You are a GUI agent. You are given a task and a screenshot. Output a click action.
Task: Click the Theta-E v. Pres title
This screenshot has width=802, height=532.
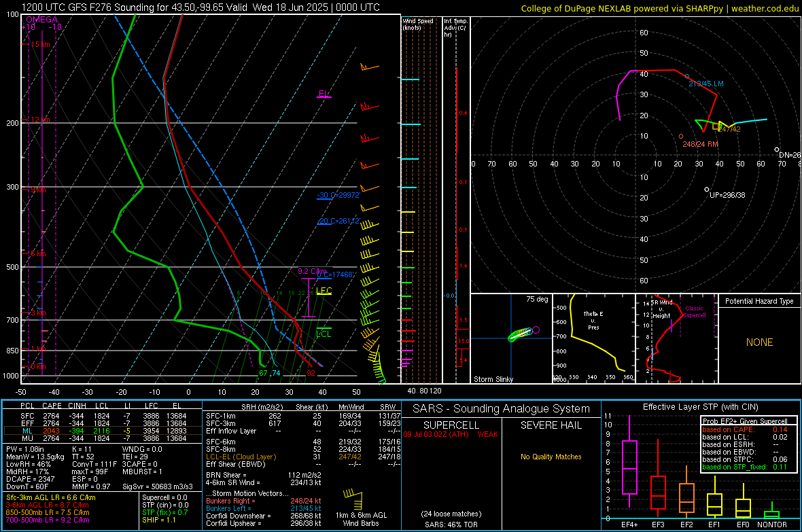tap(593, 320)
